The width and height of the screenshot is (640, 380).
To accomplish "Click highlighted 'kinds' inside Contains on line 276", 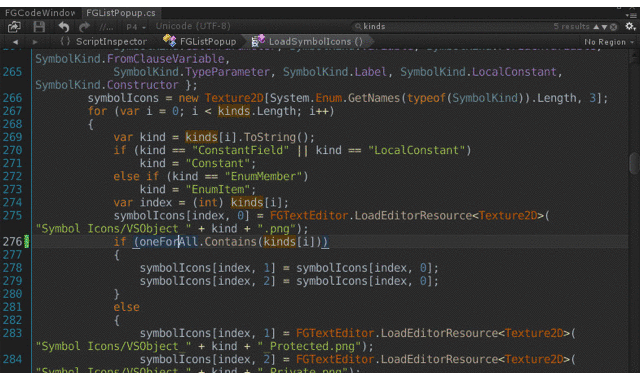I will pos(280,242).
